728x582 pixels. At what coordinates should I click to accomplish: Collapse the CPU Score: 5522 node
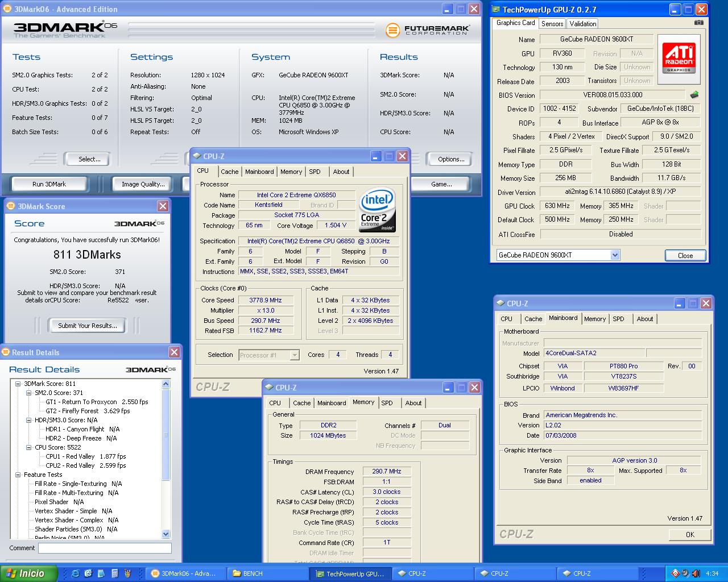click(29, 447)
